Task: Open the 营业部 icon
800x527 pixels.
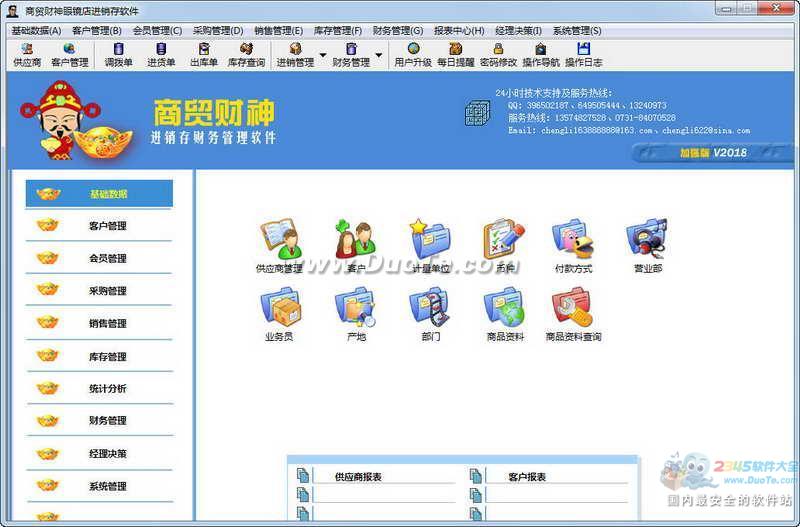Action: (647, 246)
